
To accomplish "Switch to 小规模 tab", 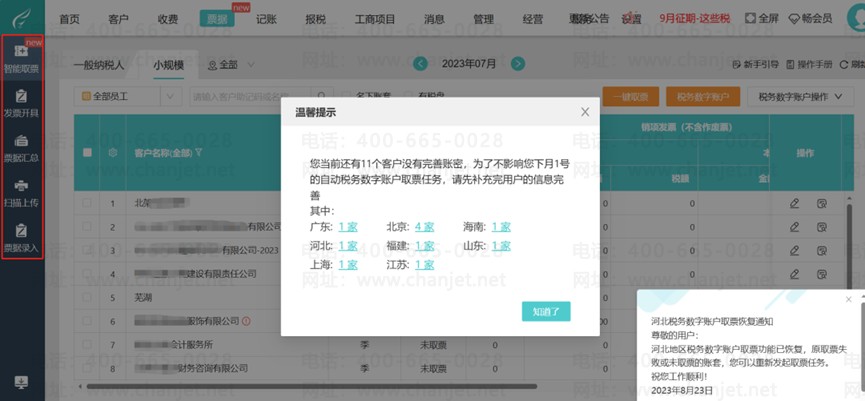I will coord(169,65).
